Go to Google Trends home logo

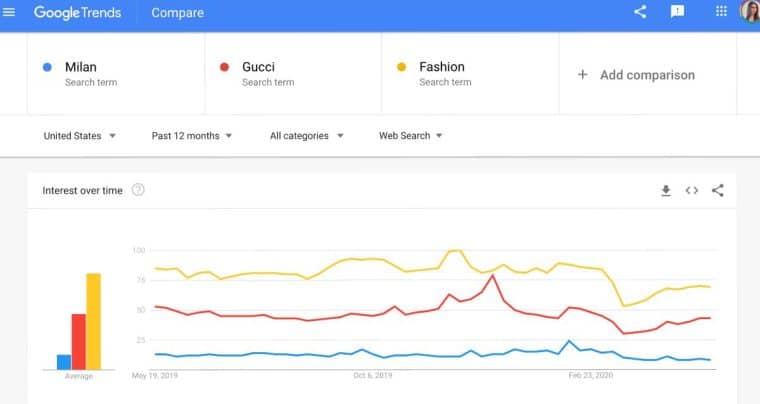(x=77, y=13)
